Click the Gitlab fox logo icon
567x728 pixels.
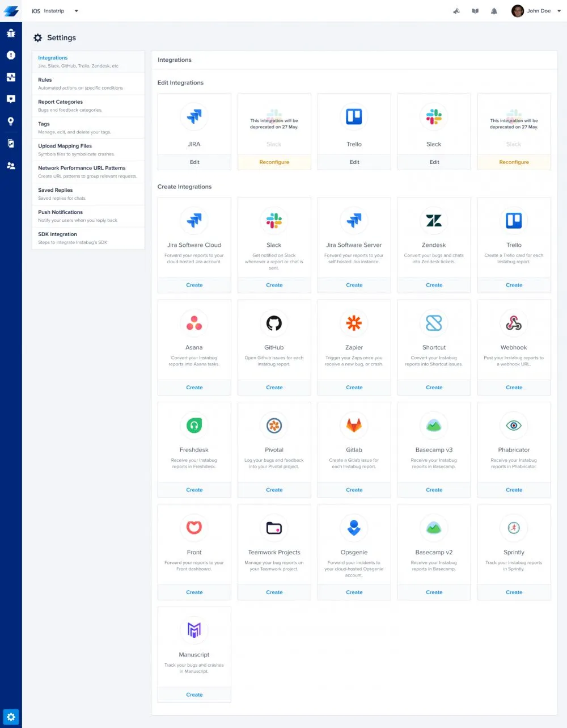pyautogui.click(x=354, y=425)
